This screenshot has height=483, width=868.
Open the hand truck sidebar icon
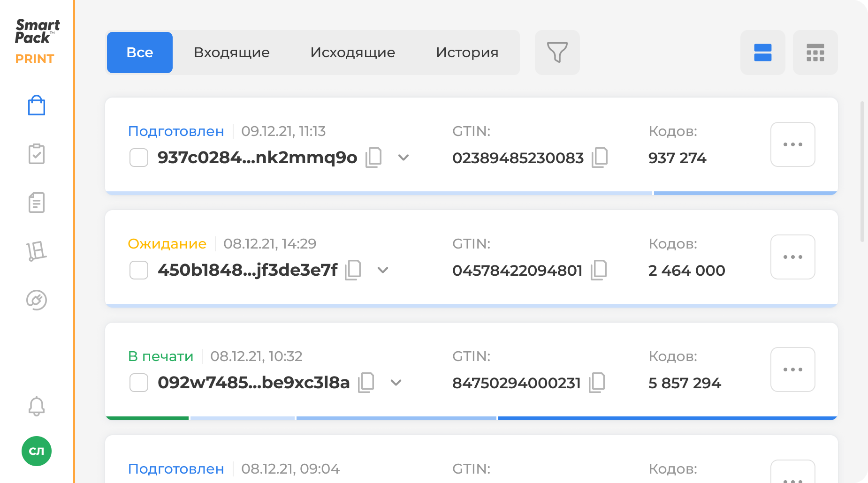click(x=37, y=251)
